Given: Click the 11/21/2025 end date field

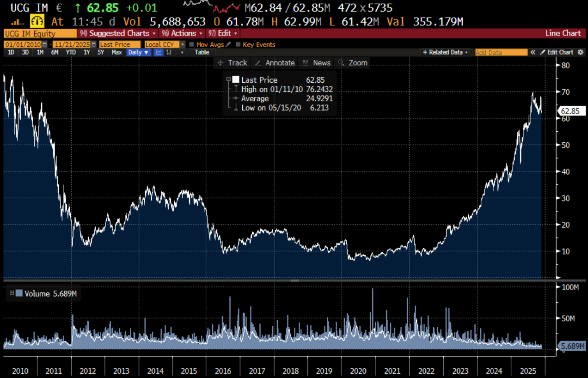Looking at the screenshot, I should coord(72,44).
